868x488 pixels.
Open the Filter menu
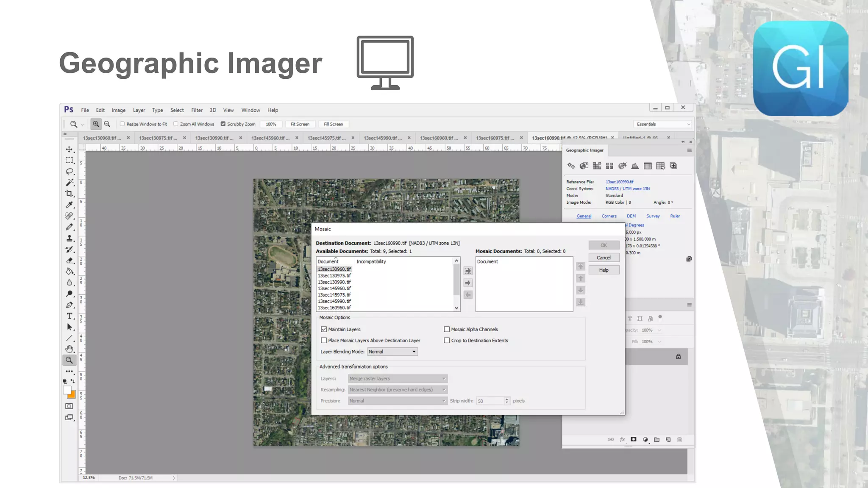click(197, 110)
